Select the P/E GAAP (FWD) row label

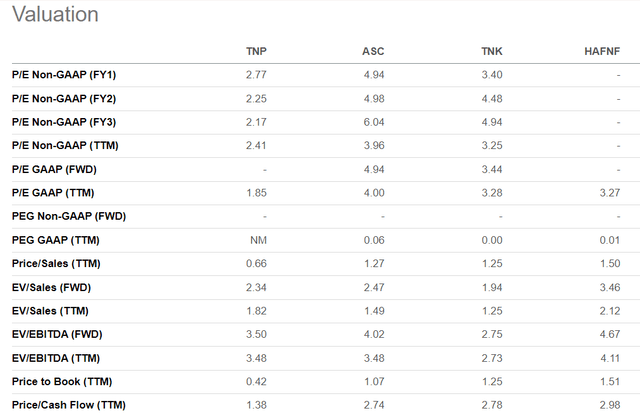coord(54,169)
